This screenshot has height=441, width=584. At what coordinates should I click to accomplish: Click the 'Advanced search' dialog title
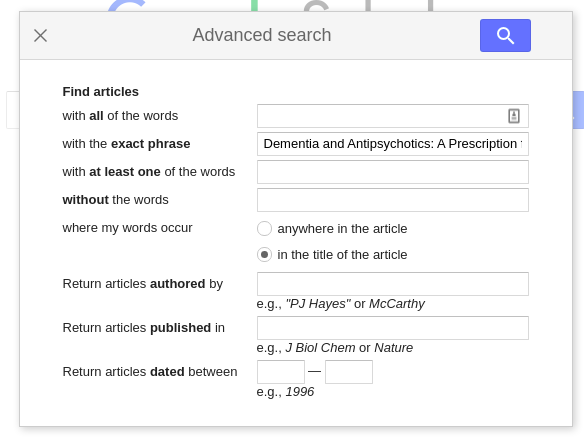(261, 35)
